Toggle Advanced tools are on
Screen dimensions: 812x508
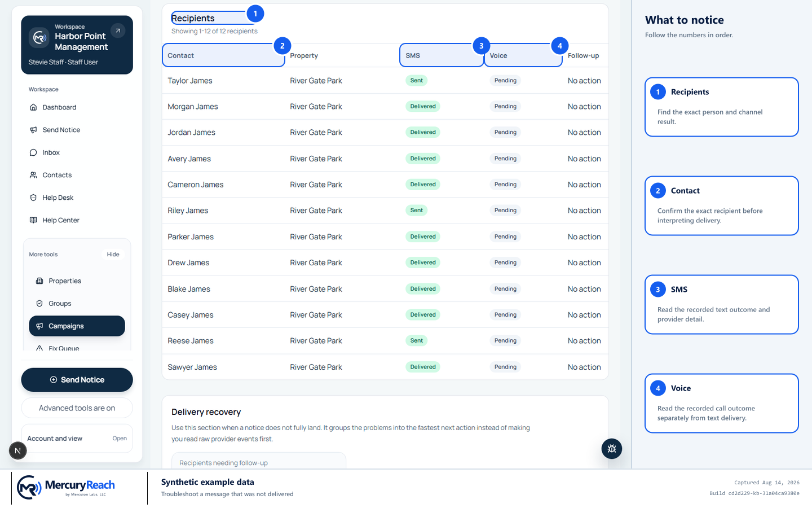pyautogui.click(x=77, y=408)
